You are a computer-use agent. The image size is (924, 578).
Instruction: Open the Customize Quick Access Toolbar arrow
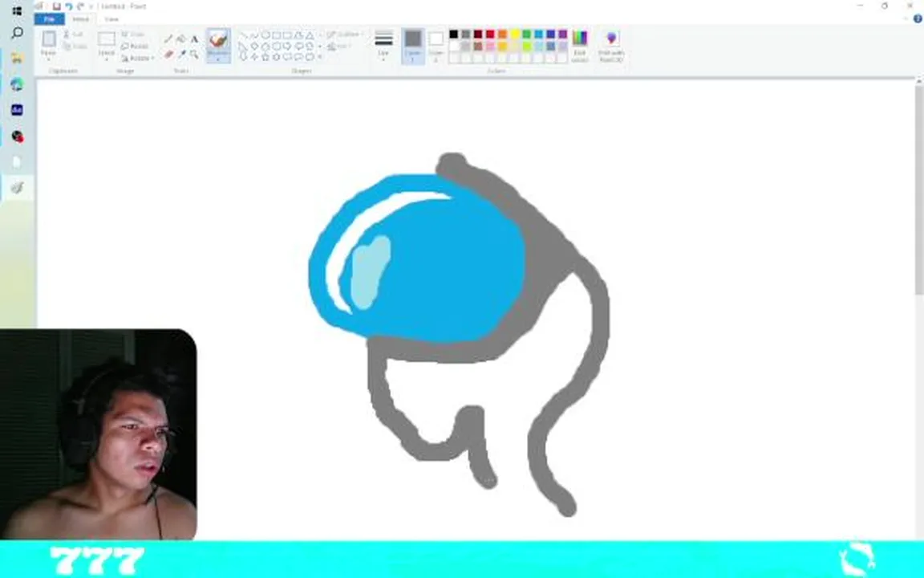[x=91, y=6]
